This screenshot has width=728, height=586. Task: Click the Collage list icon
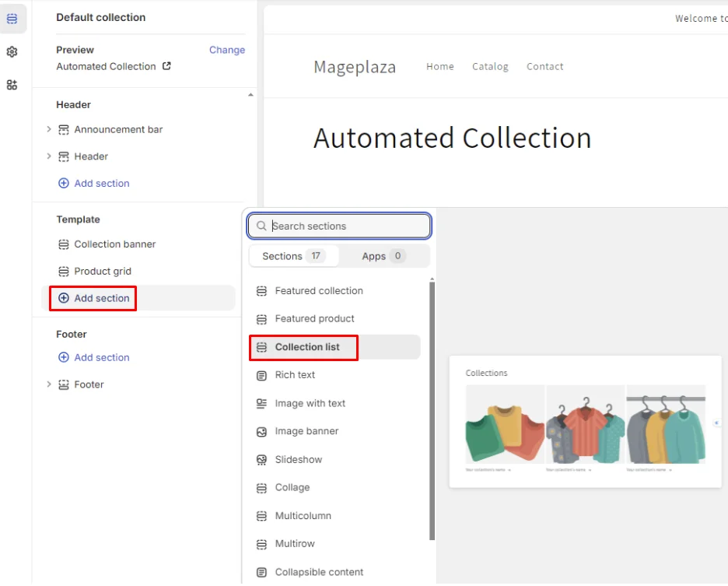coord(262,488)
